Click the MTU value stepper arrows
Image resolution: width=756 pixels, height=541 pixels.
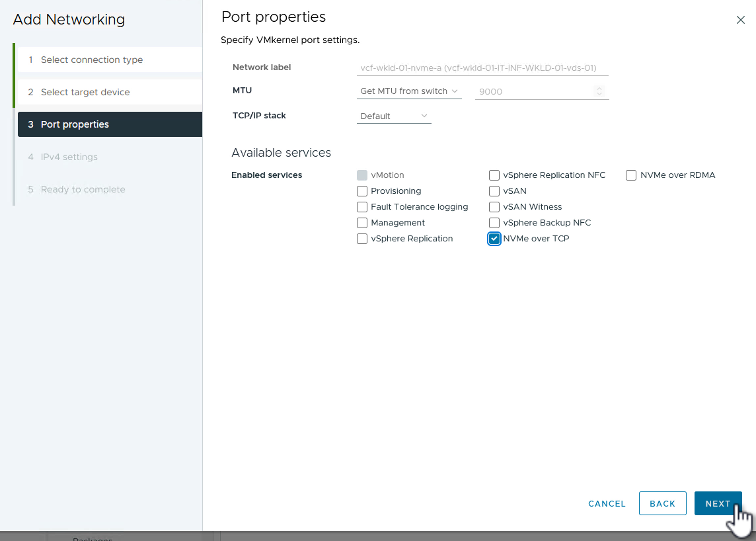tap(599, 91)
